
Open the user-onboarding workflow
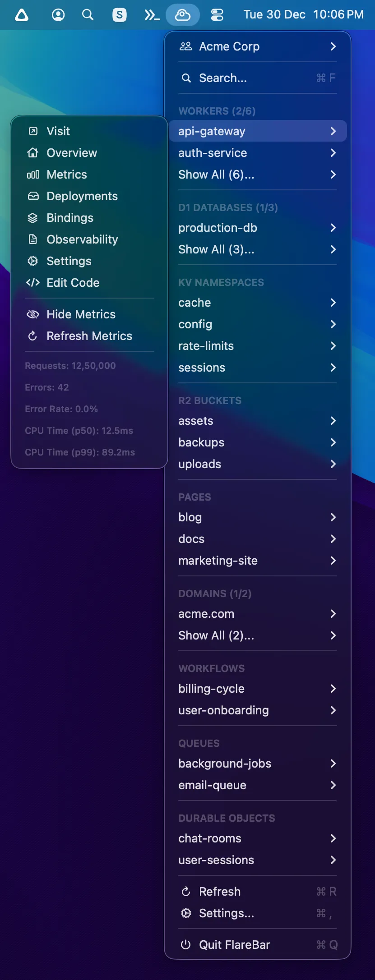pyautogui.click(x=258, y=710)
